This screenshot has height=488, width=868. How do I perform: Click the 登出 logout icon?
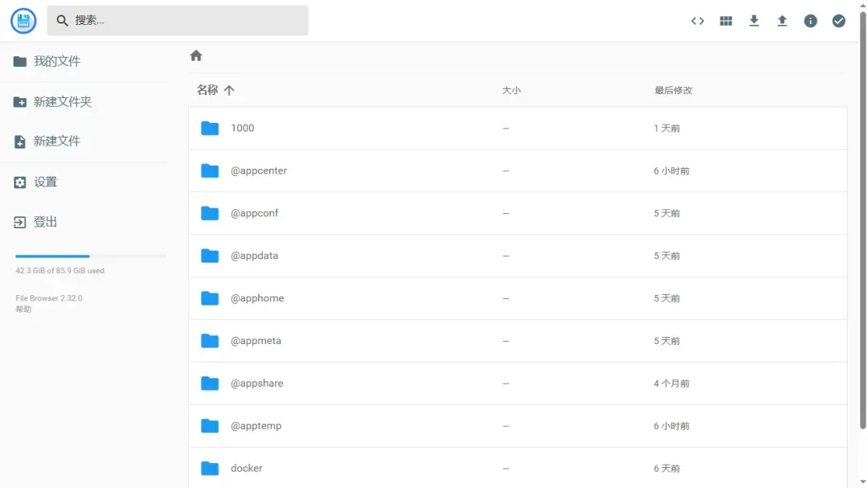[19, 221]
